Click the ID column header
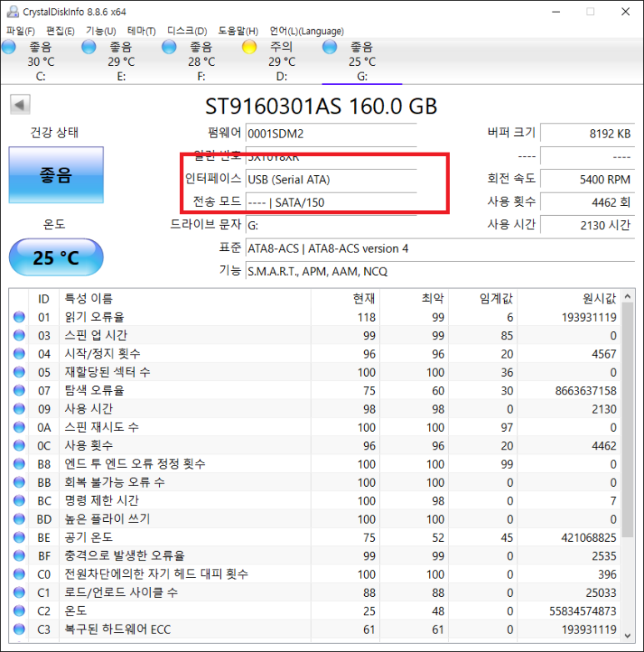 (x=44, y=298)
